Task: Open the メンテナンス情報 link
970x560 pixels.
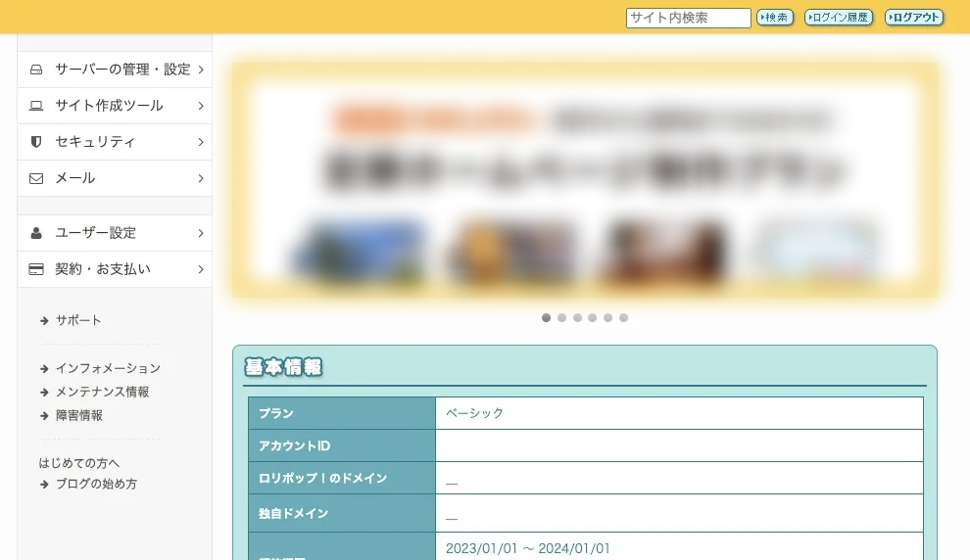Action: point(103,392)
